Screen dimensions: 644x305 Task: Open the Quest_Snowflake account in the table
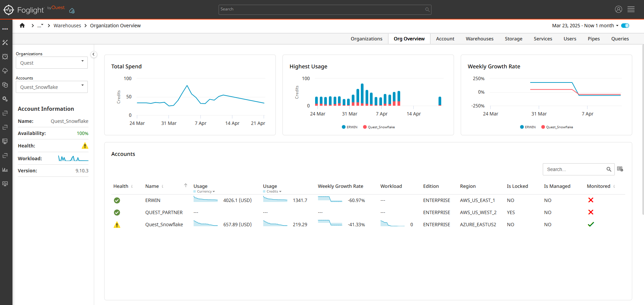164,225
